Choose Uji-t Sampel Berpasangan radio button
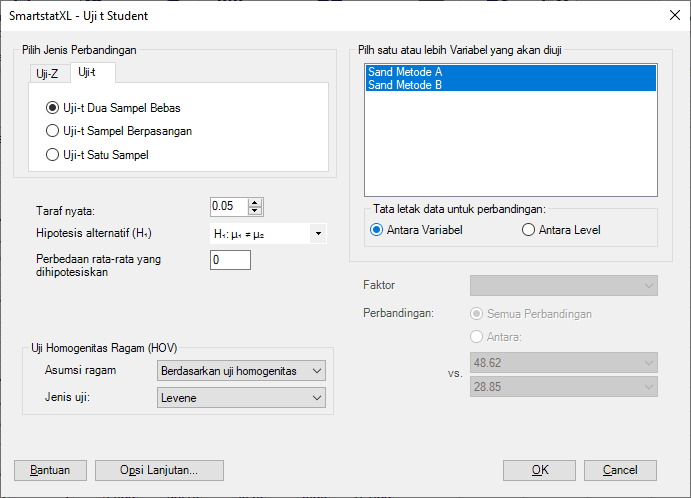The width and height of the screenshot is (691, 498). pyautogui.click(x=53, y=130)
